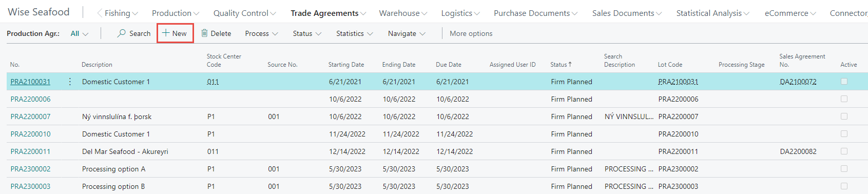Click the Search magnifier icon

tap(122, 33)
